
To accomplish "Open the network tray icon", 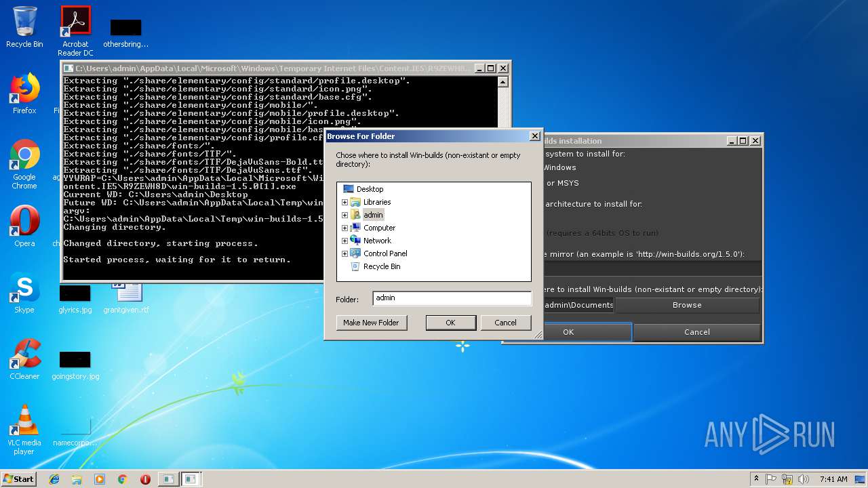I will click(x=787, y=479).
